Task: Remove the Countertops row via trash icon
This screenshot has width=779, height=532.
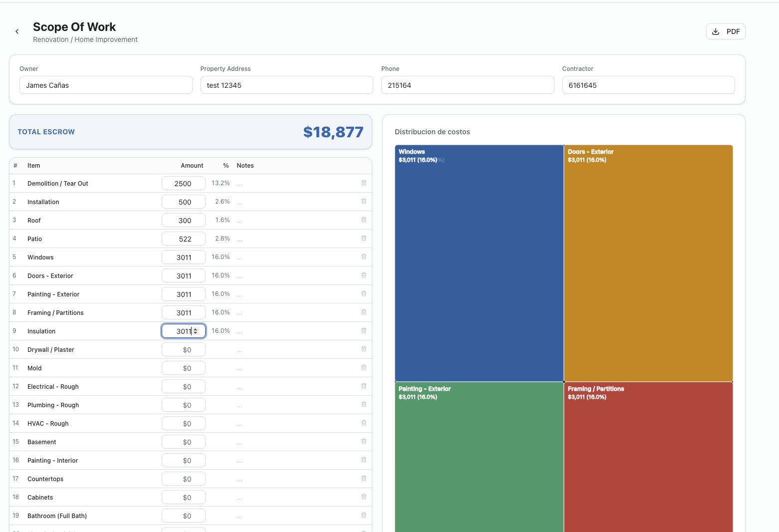Action: coord(364,479)
